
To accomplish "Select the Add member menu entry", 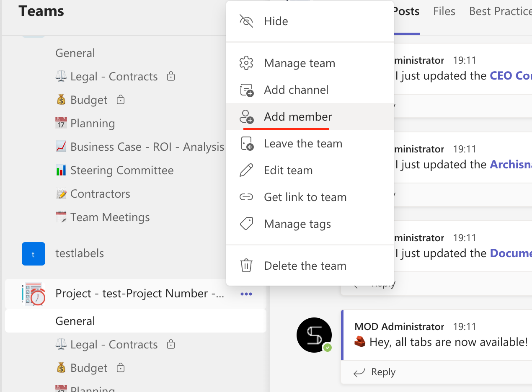I will 298,117.
